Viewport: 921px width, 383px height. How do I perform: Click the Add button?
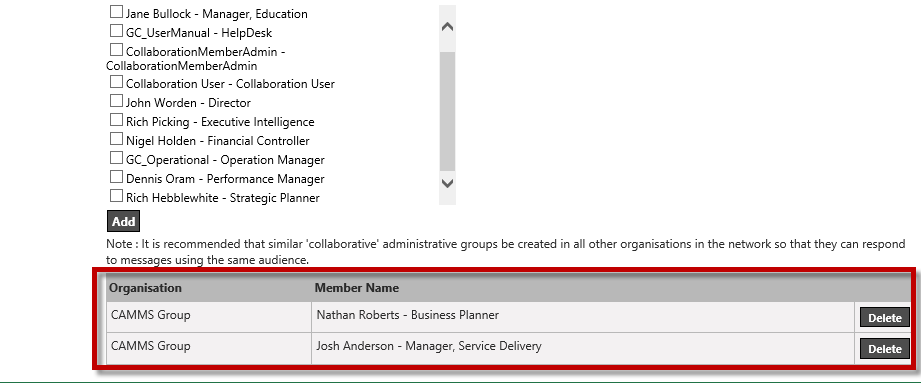pyautogui.click(x=123, y=221)
